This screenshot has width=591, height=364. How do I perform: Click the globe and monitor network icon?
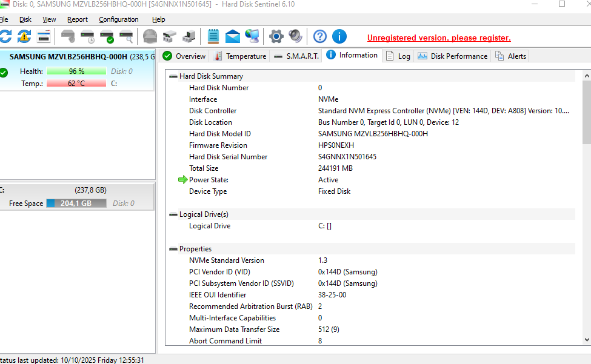pyautogui.click(x=252, y=36)
